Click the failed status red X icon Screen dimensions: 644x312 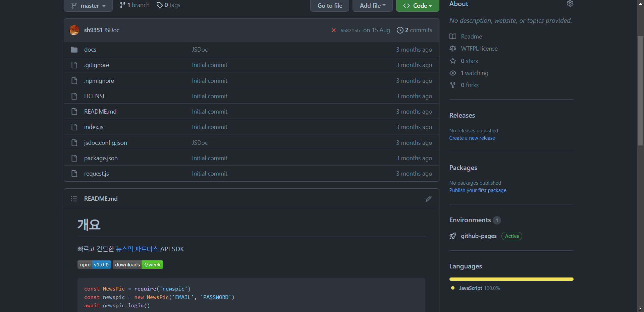pos(333,30)
